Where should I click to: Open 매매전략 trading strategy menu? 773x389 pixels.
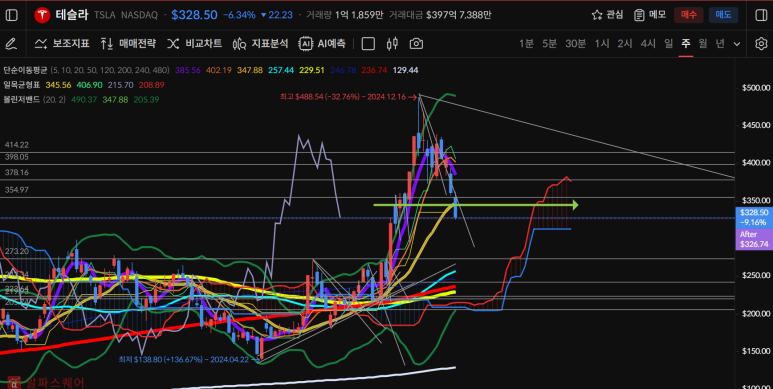(128, 44)
